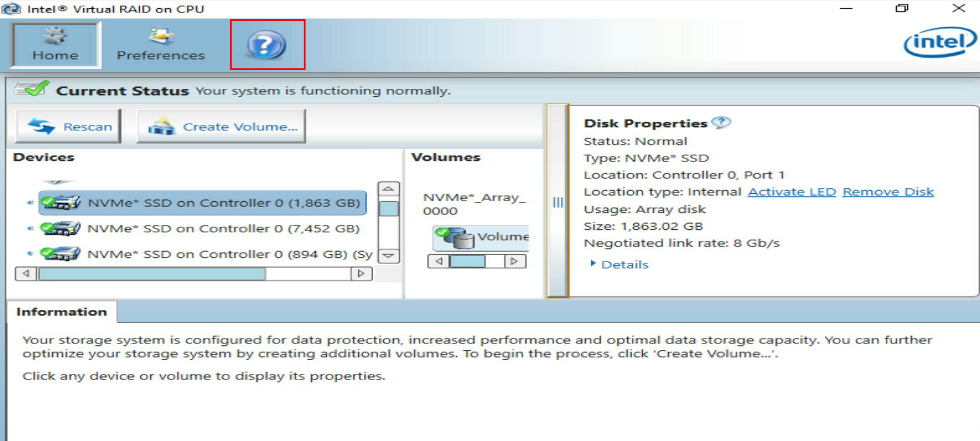Click the Devices horizontal scroll right arrow
980x441 pixels.
click(361, 273)
